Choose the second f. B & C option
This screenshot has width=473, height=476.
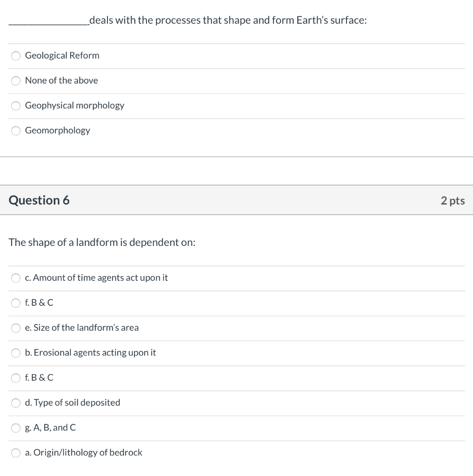click(x=39, y=378)
